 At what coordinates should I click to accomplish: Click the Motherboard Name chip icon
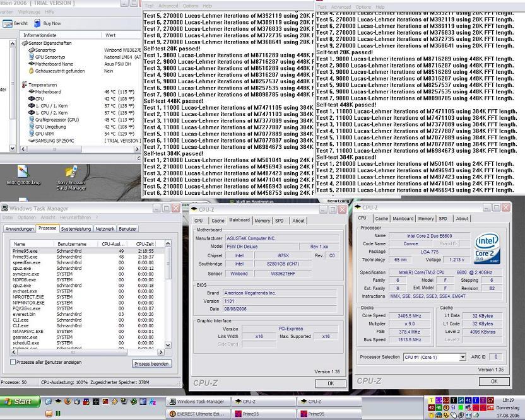[x=32, y=64]
